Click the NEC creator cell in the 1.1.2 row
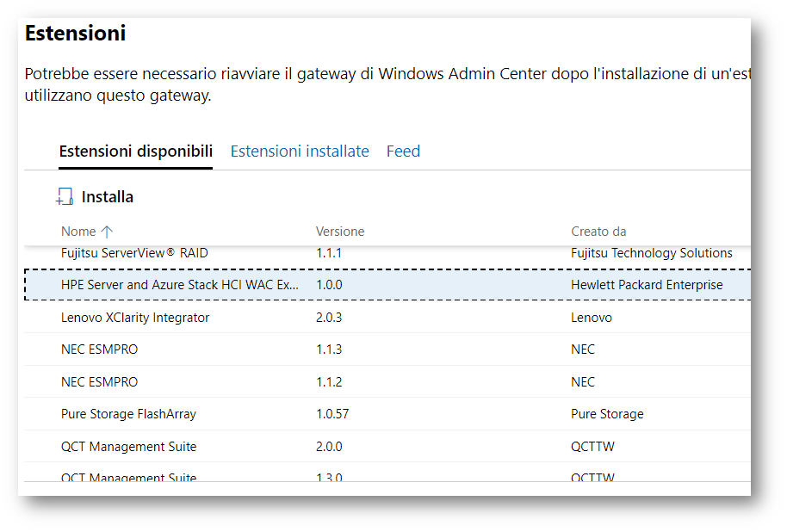 (583, 382)
